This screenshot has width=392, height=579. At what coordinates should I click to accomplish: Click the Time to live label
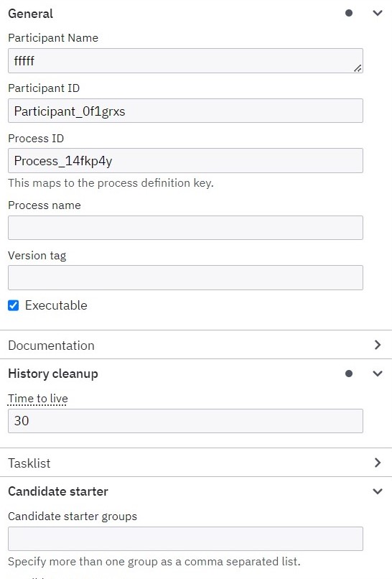coord(37,399)
